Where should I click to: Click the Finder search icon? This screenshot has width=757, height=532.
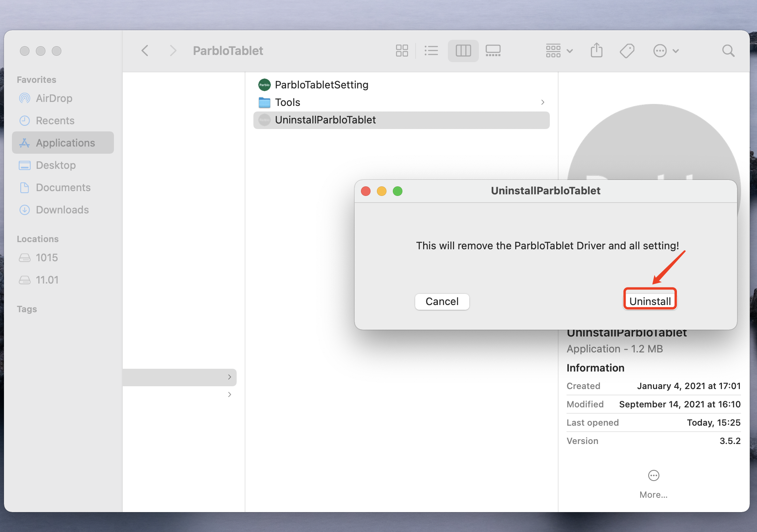728,51
